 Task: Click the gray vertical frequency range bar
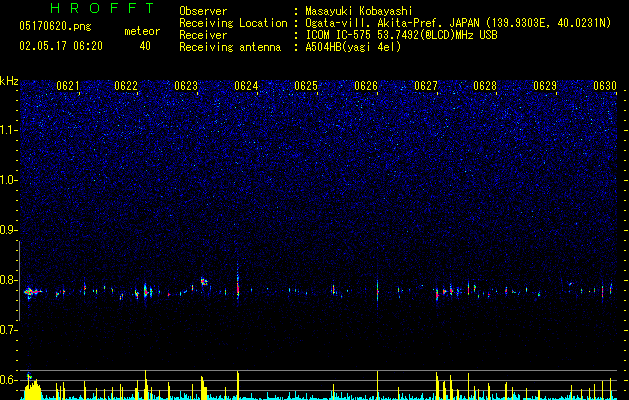20,281
